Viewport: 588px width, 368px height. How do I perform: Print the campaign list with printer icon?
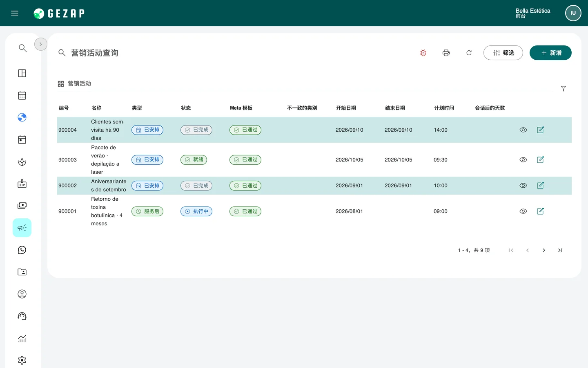pos(446,53)
